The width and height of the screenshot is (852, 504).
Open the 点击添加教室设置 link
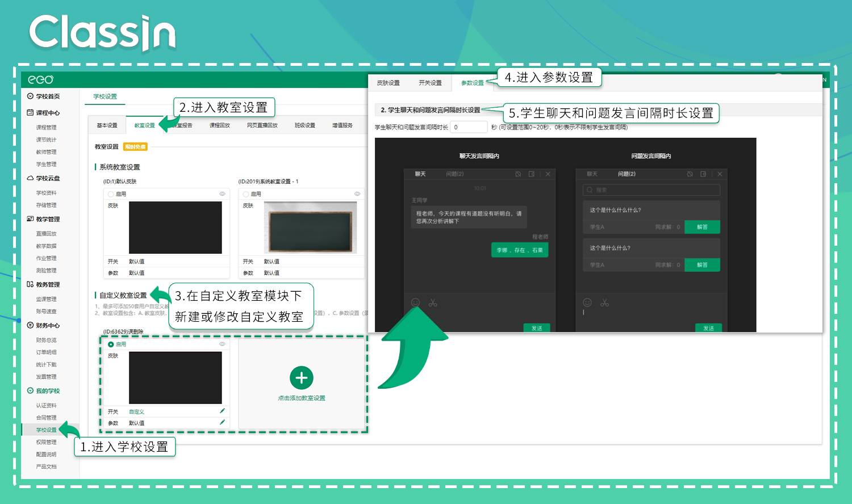(x=302, y=398)
